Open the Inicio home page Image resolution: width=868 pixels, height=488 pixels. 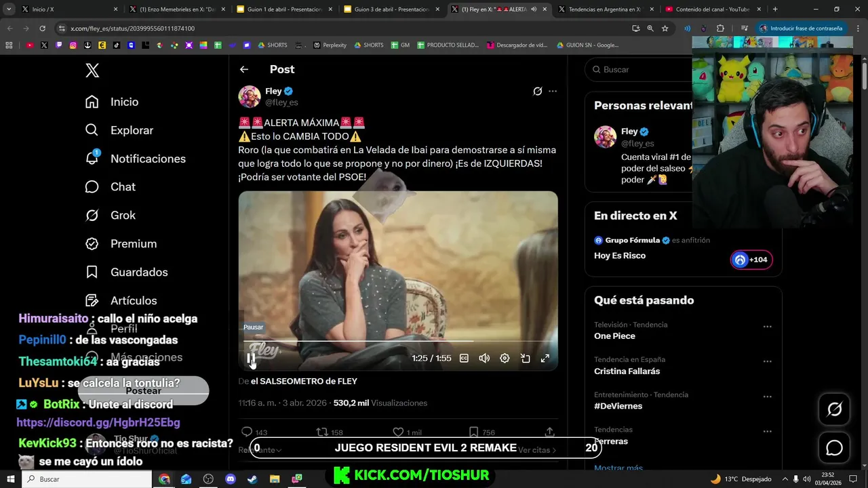(112, 102)
